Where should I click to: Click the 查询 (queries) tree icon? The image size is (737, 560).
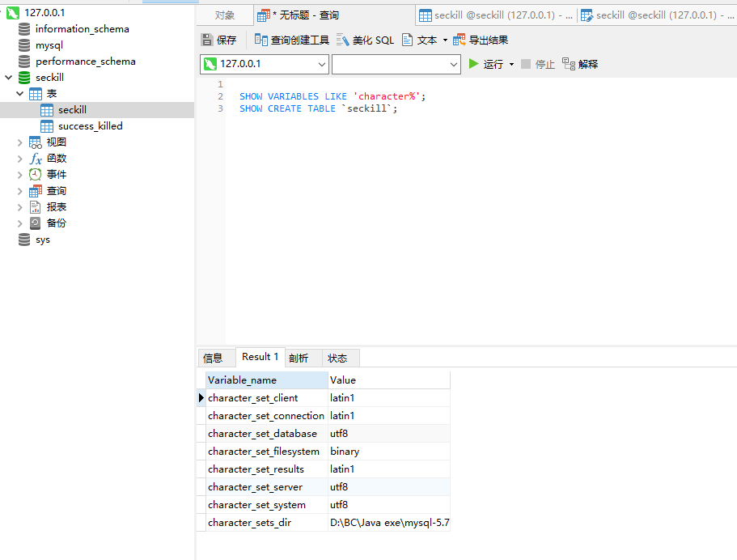coord(36,191)
